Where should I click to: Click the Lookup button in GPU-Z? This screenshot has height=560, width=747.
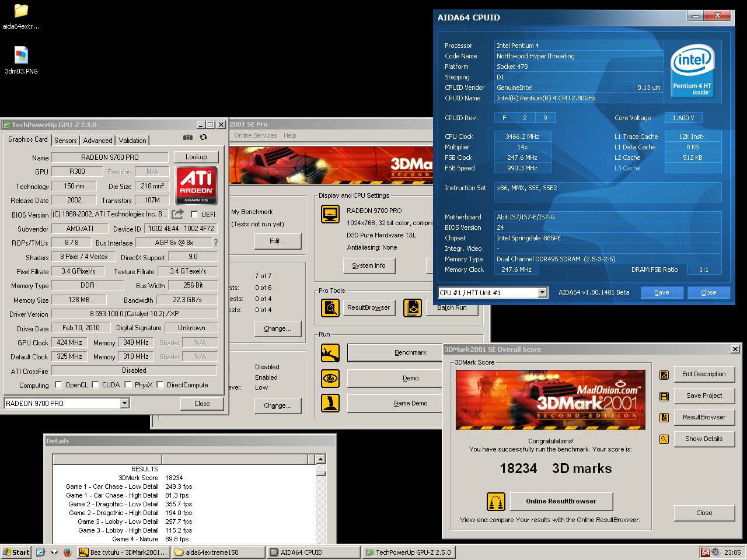click(x=196, y=157)
